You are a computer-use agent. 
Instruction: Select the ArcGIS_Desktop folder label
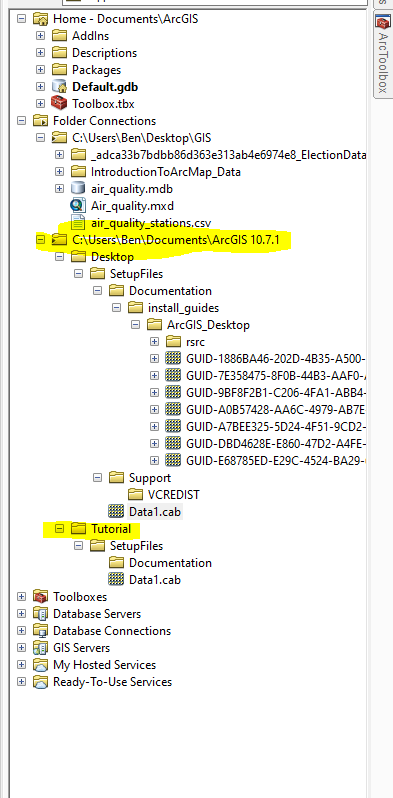(x=208, y=325)
